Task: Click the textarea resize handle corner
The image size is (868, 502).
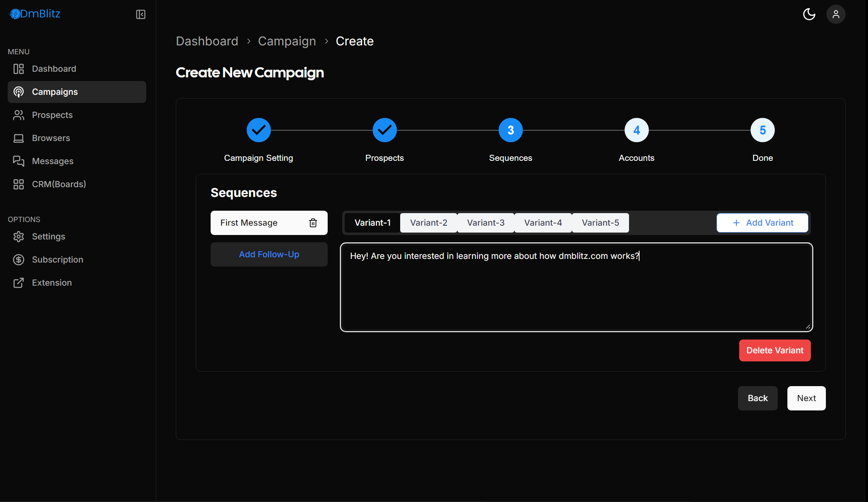Action: (x=808, y=327)
